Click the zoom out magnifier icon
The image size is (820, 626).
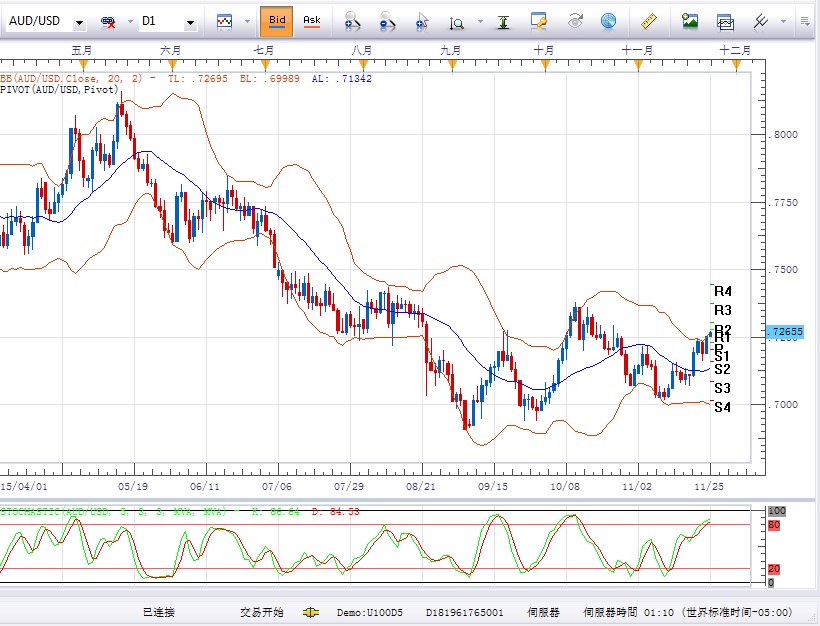(x=387, y=20)
